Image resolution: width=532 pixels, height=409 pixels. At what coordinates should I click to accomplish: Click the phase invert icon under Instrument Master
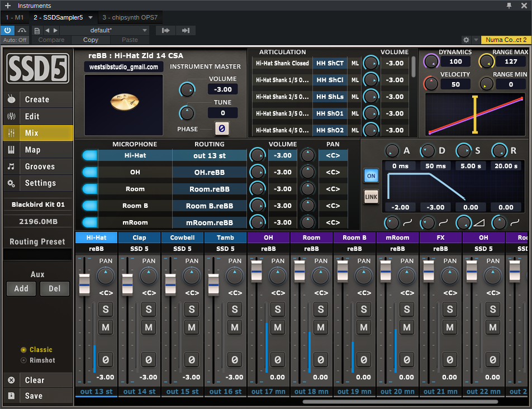[221, 129]
